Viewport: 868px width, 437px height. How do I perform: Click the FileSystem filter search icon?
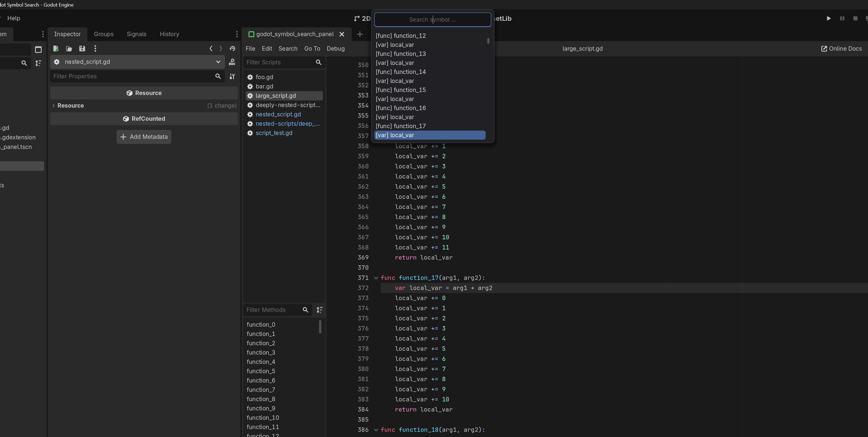(24, 63)
